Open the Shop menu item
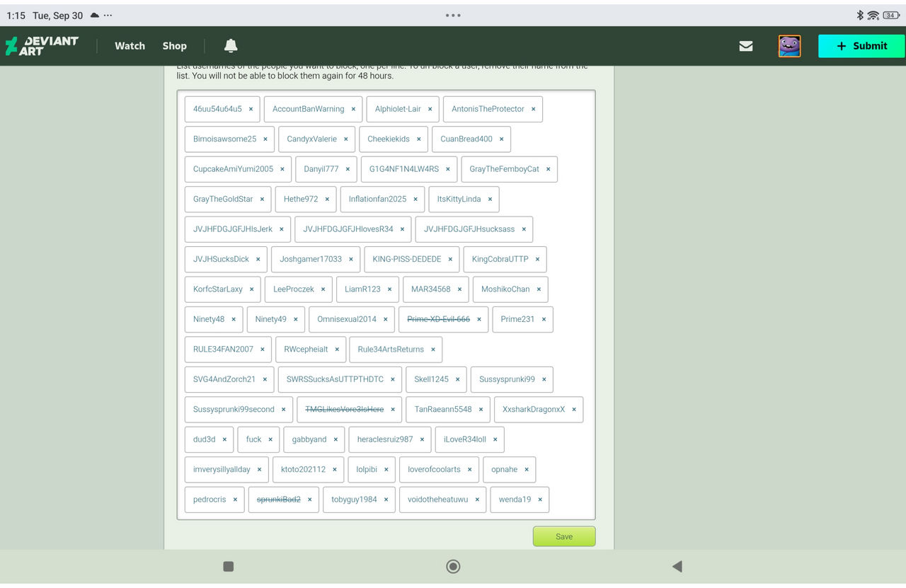Viewport: 906px width, 588px height. tap(174, 46)
